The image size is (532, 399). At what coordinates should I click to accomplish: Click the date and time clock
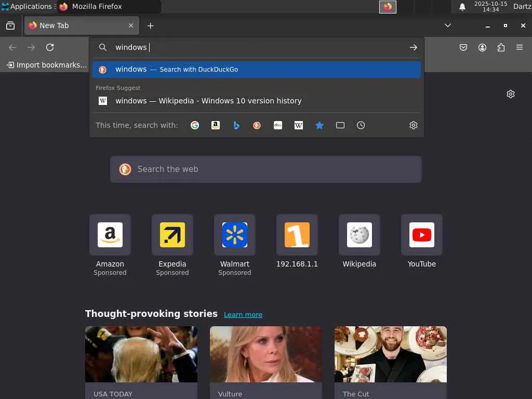pos(490,6)
